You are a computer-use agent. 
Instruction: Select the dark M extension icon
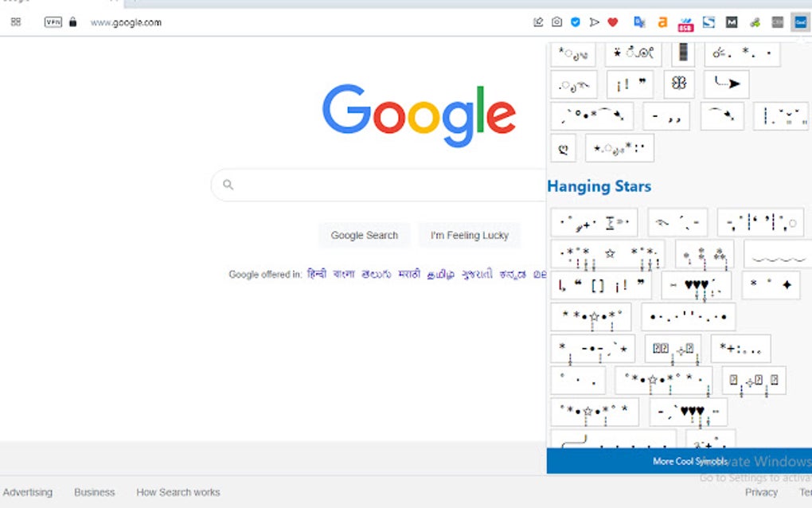pyautogui.click(x=731, y=22)
